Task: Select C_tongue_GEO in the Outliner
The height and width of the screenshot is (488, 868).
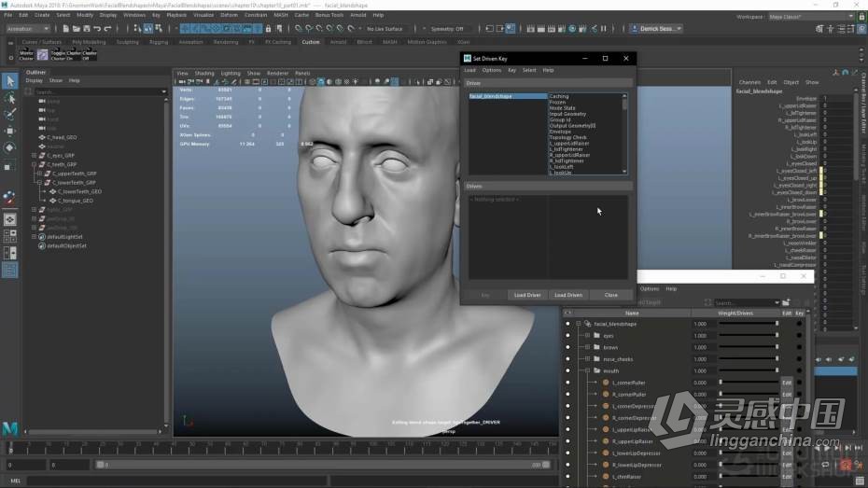Action: [76, 201]
